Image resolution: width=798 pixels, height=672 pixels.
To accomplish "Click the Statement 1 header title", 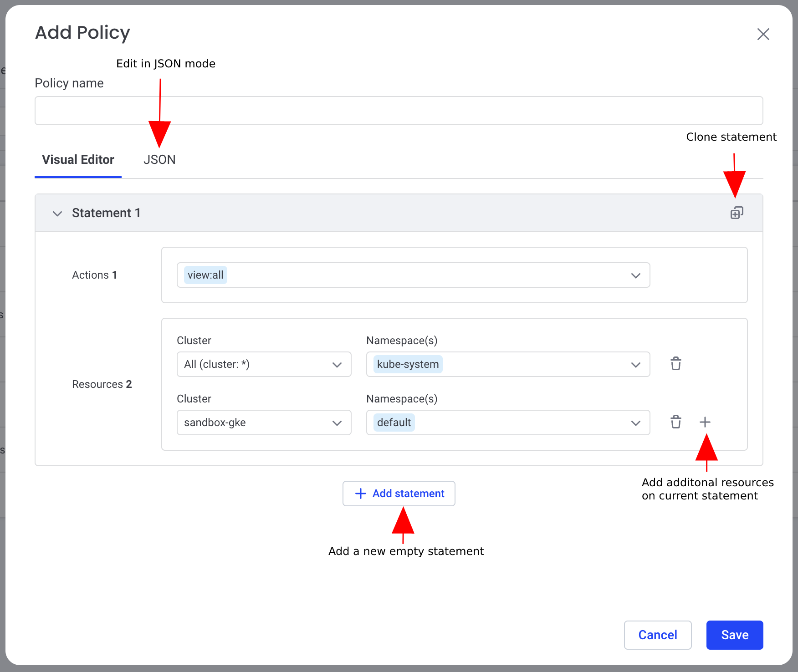I will [106, 213].
